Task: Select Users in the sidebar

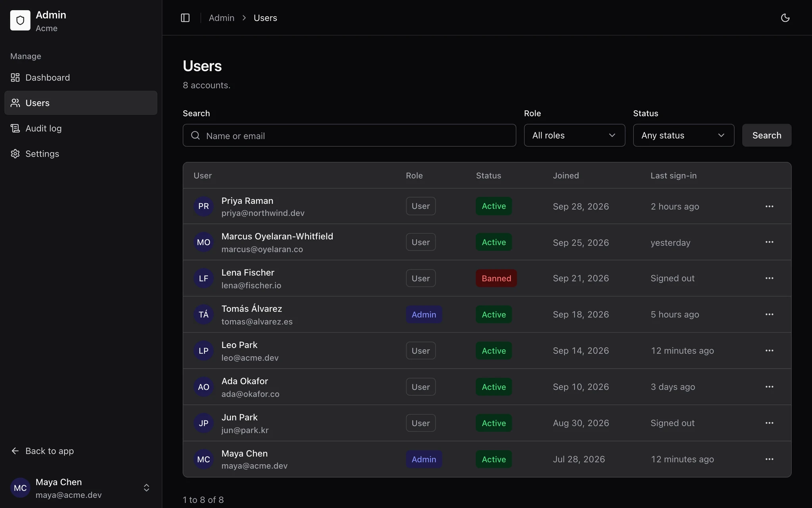Action: pyautogui.click(x=81, y=103)
